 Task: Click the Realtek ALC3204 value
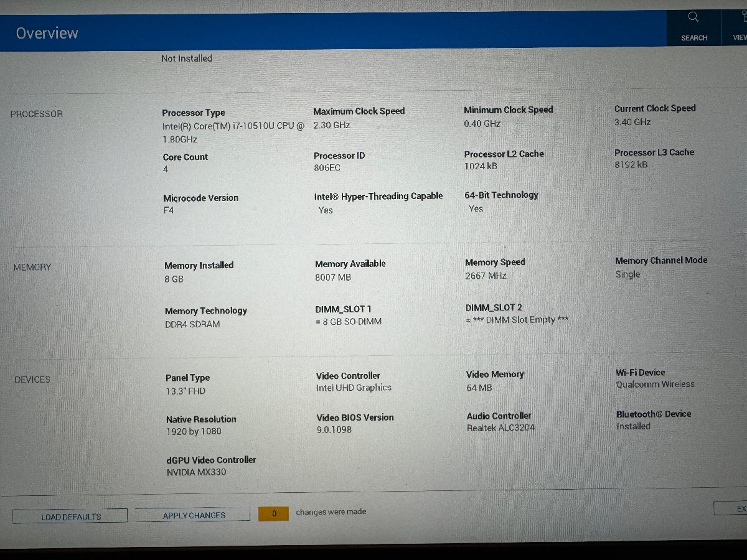point(501,428)
